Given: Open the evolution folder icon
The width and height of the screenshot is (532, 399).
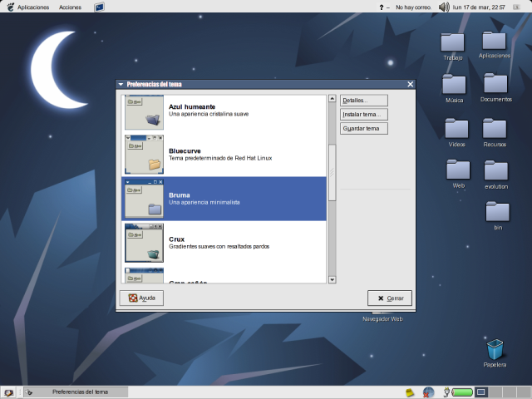Looking at the screenshot, I should tap(495, 171).
